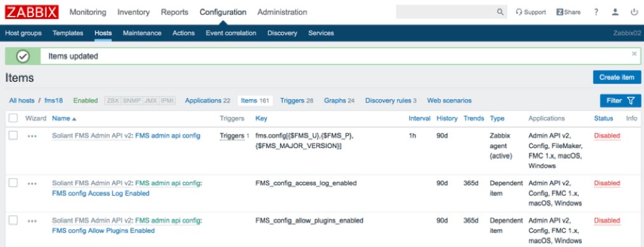Screen dimensions: 644x247
Task: Click into the top search field
Action: 446,12
